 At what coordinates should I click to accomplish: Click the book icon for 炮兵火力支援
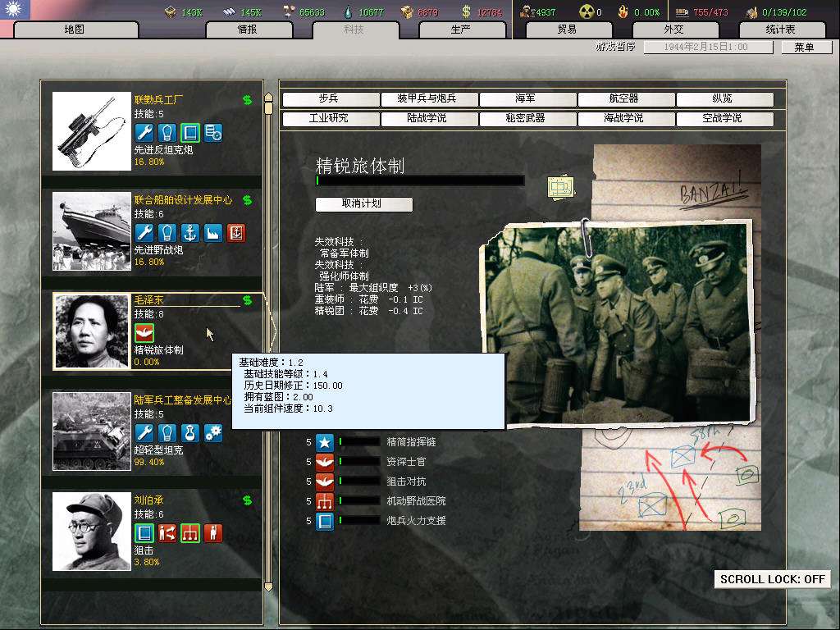(x=325, y=521)
